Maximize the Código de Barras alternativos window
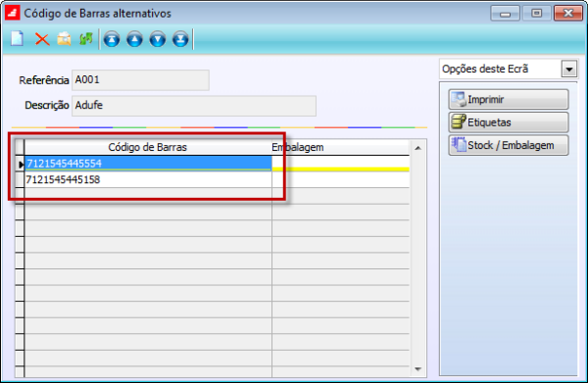Image resolution: width=588 pixels, height=383 pixels. (537, 14)
